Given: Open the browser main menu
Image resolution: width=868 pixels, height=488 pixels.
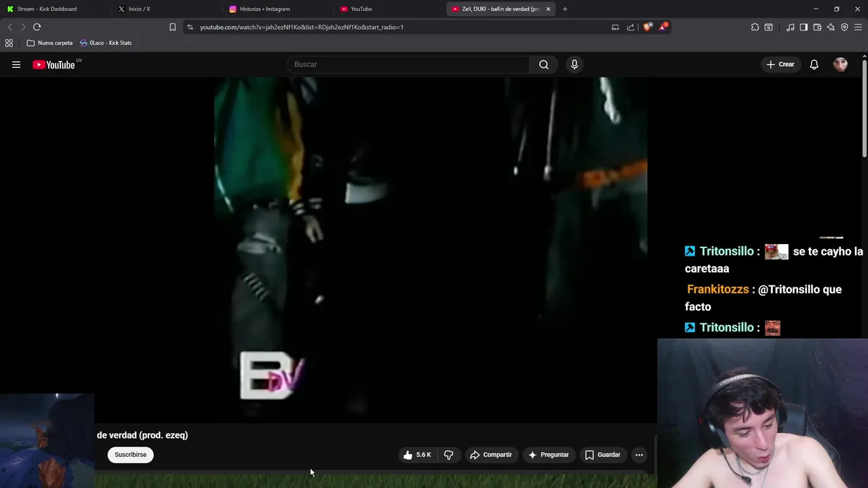Looking at the screenshot, I should [x=858, y=27].
